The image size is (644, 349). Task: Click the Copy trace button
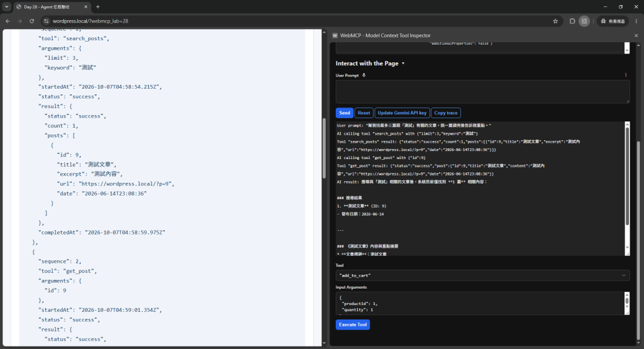[446, 113]
